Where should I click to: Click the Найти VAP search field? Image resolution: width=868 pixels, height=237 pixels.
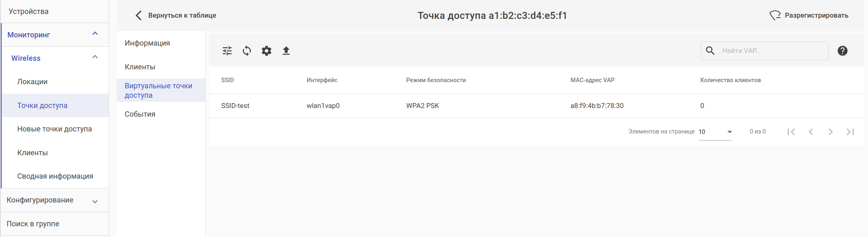coord(771,51)
